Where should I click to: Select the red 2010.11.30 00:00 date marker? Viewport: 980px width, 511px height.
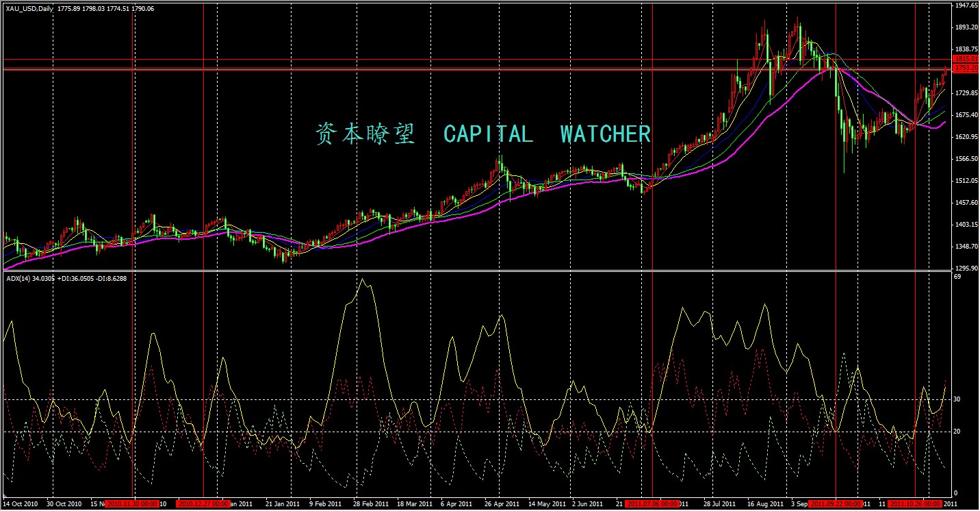pyautogui.click(x=133, y=504)
